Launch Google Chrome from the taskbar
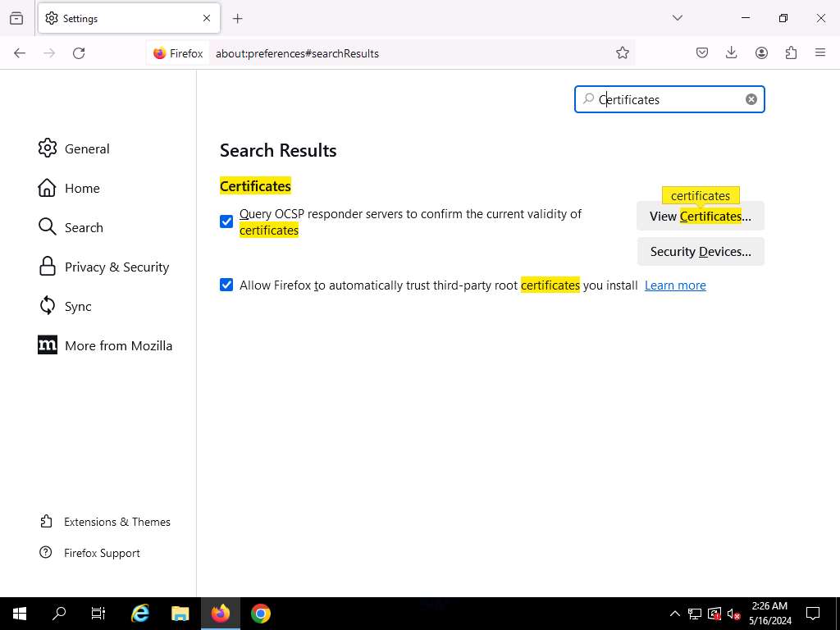 point(261,614)
